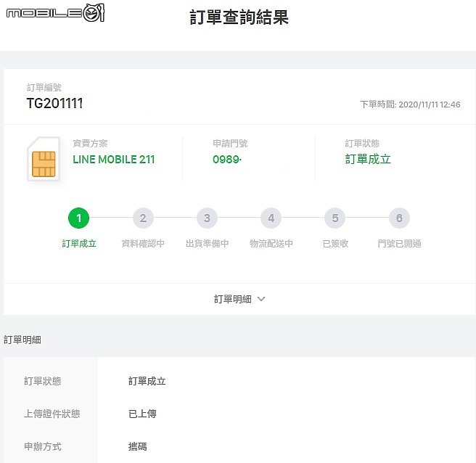The height and width of the screenshot is (463, 476).
Task: Click the applied number 0989
Action: [227, 160]
